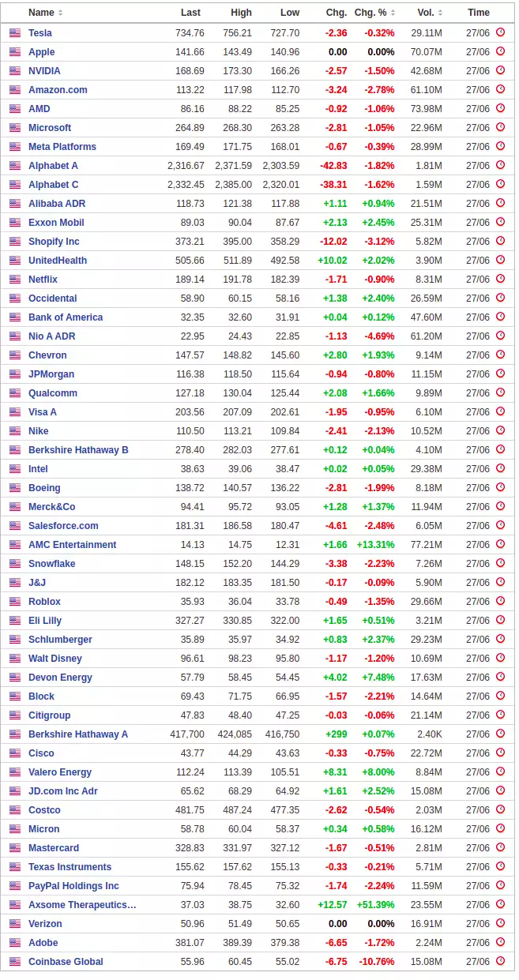Open the Nio A ADR stock link
The image size is (519, 980).
pyautogui.click(x=52, y=336)
